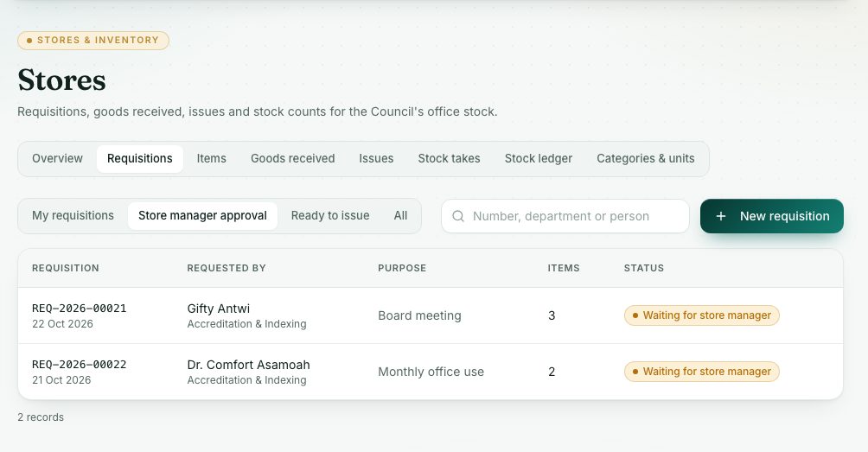Open the Stock takes tab

[x=449, y=159]
